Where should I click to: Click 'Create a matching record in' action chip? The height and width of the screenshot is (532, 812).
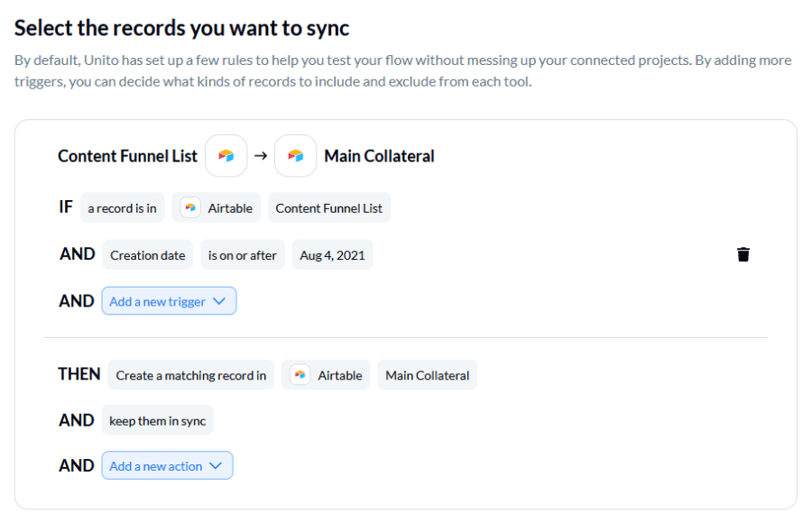(x=190, y=374)
